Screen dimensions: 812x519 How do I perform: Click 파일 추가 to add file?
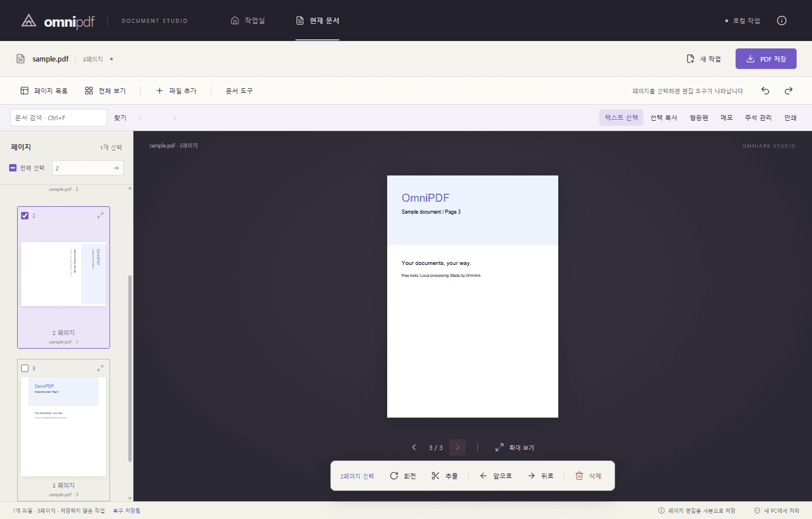pyautogui.click(x=176, y=91)
